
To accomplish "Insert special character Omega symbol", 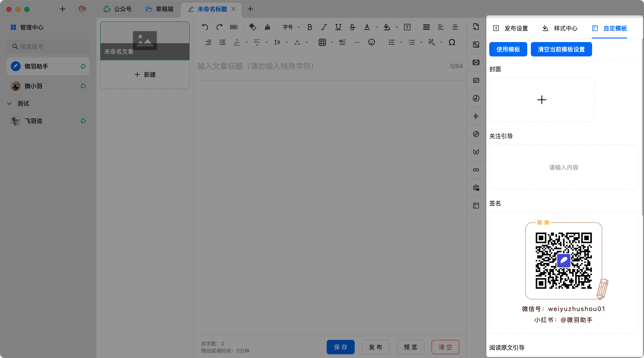I will (x=452, y=42).
